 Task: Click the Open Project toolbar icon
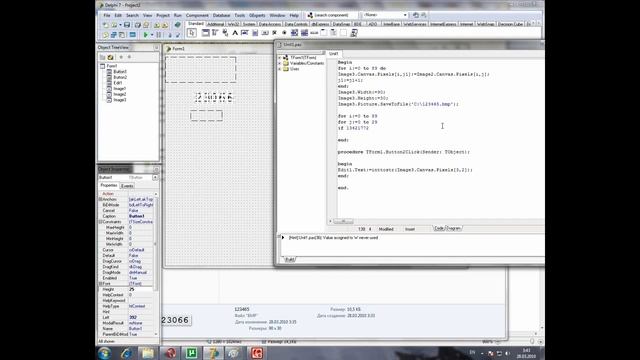146,25
